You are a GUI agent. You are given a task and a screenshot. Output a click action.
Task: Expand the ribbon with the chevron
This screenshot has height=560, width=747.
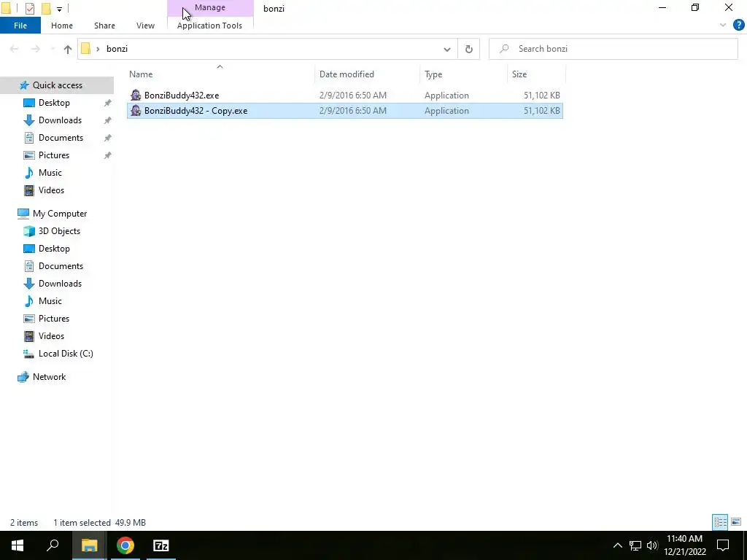click(x=723, y=26)
